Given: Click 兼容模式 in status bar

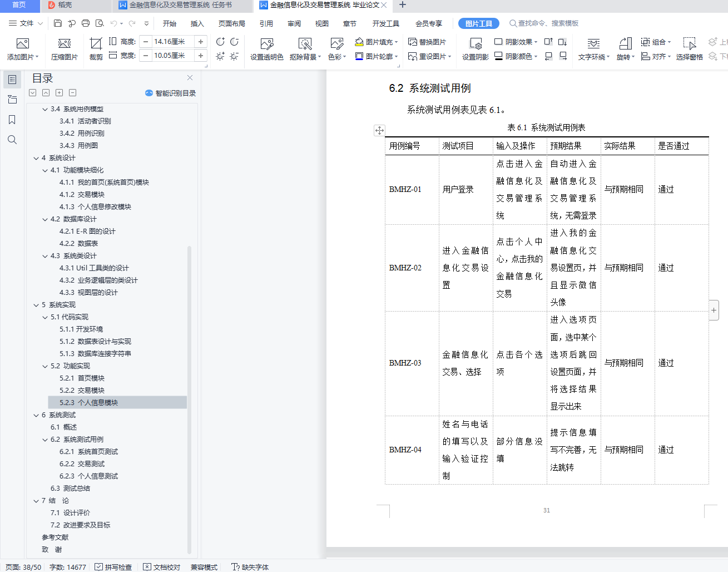Looking at the screenshot, I should click(204, 567).
